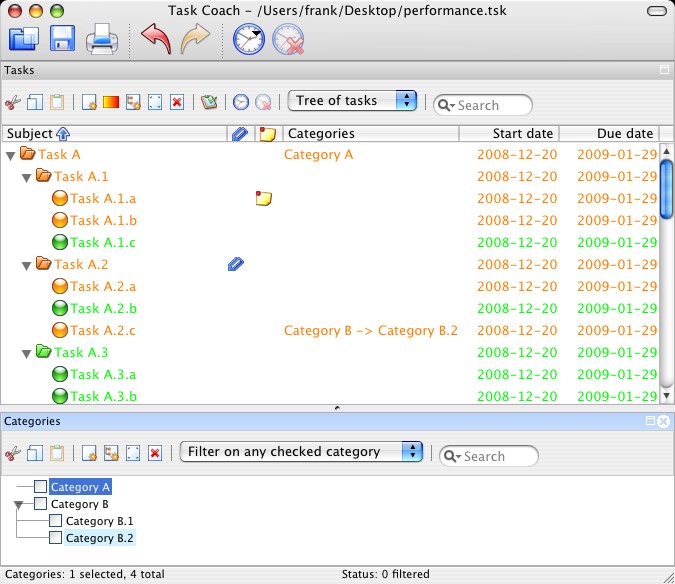Toggle the Category B.2 checkbox

tap(56, 538)
